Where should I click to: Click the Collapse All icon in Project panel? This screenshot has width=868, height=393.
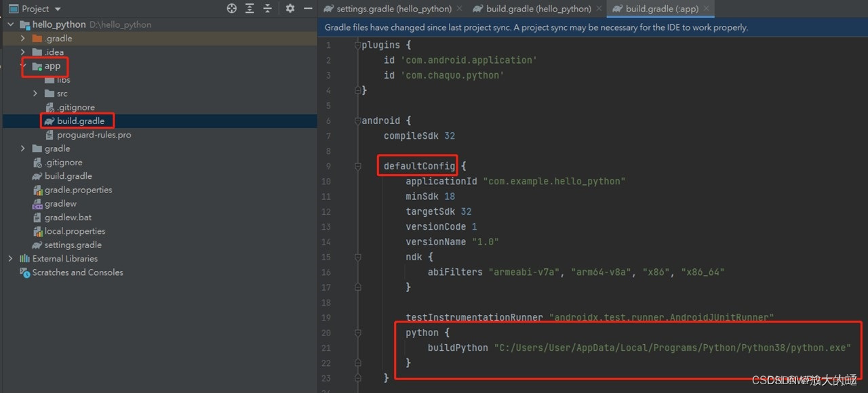[x=268, y=9]
